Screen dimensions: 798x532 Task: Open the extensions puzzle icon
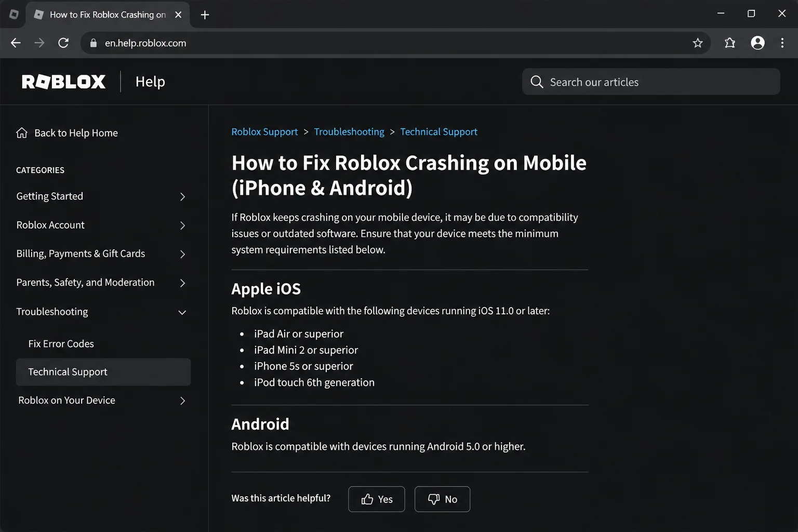pyautogui.click(x=730, y=43)
